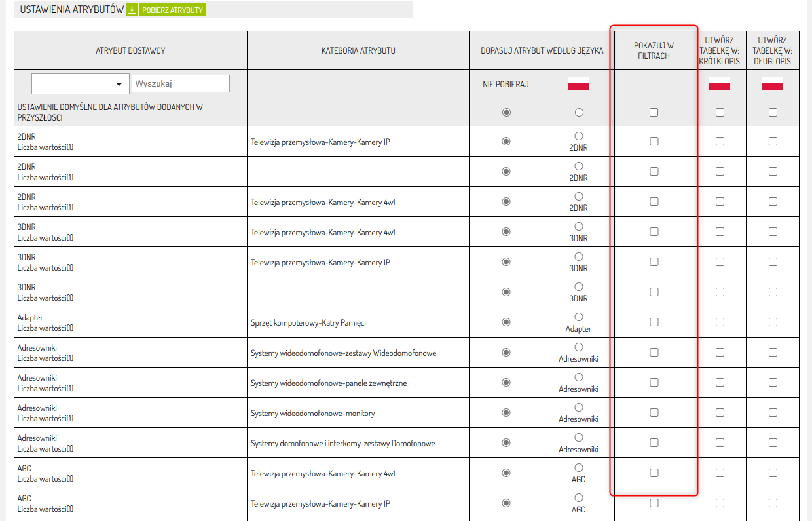Select Polish Adresowniki radio for zestawy Wideodomofonowe
812x521 pixels.
coord(578,347)
